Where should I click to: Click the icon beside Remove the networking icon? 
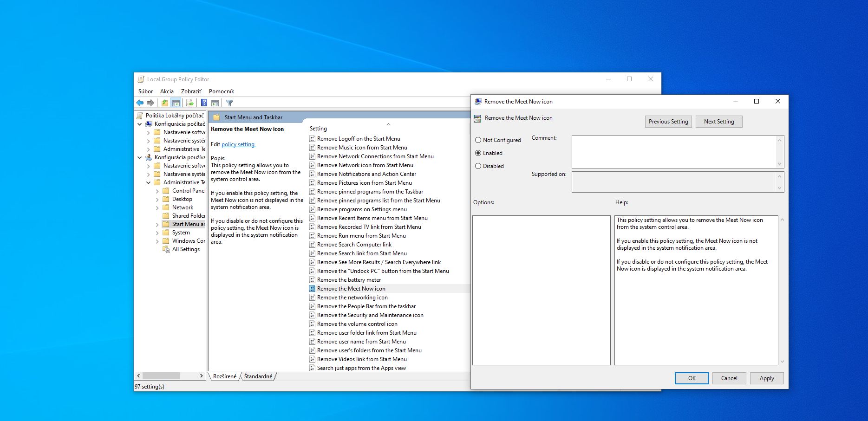point(312,298)
